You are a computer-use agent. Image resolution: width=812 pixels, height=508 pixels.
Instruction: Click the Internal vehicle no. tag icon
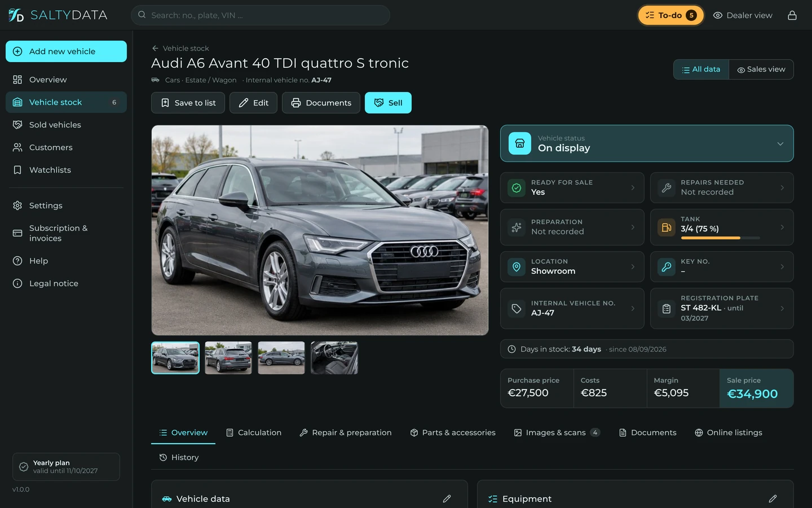click(x=517, y=308)
